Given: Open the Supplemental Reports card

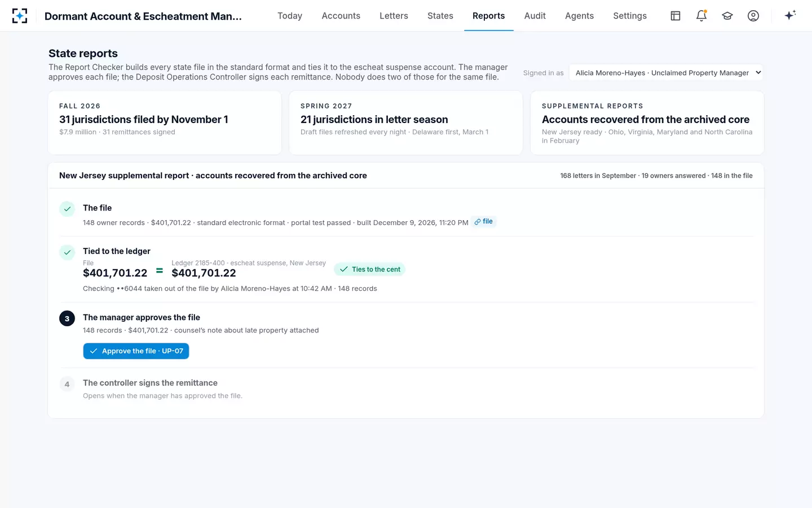Looking at the screenshot, I should pyautogui.click(x=647, y=122).
